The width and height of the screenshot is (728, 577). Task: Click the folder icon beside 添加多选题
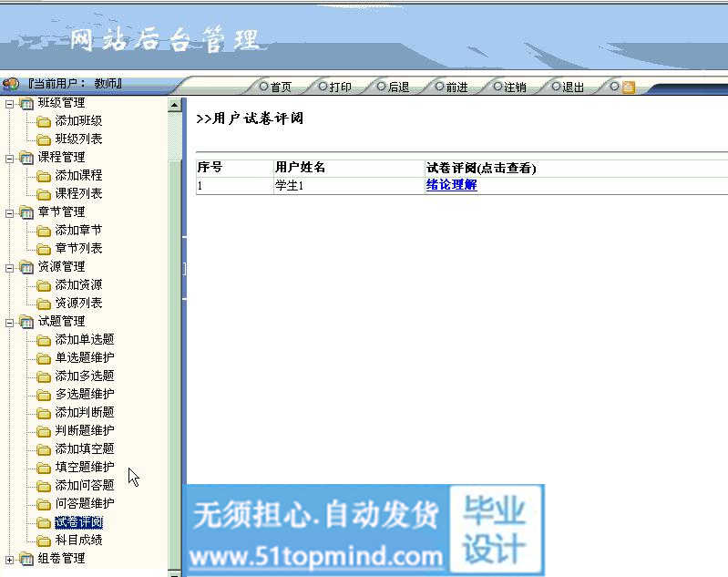[x=44, y=376]
